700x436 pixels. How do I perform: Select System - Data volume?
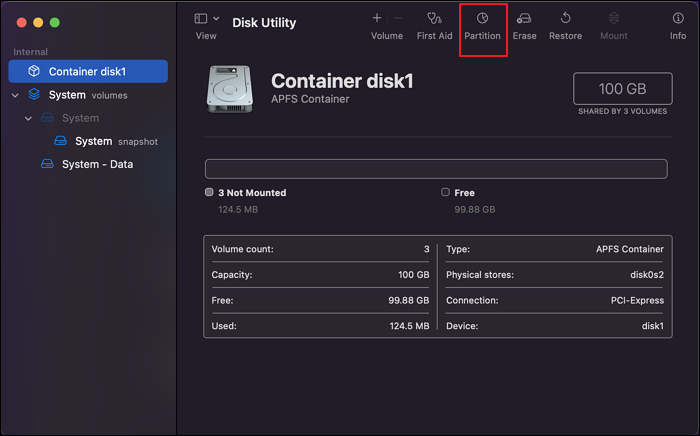(x=97, y=164)
